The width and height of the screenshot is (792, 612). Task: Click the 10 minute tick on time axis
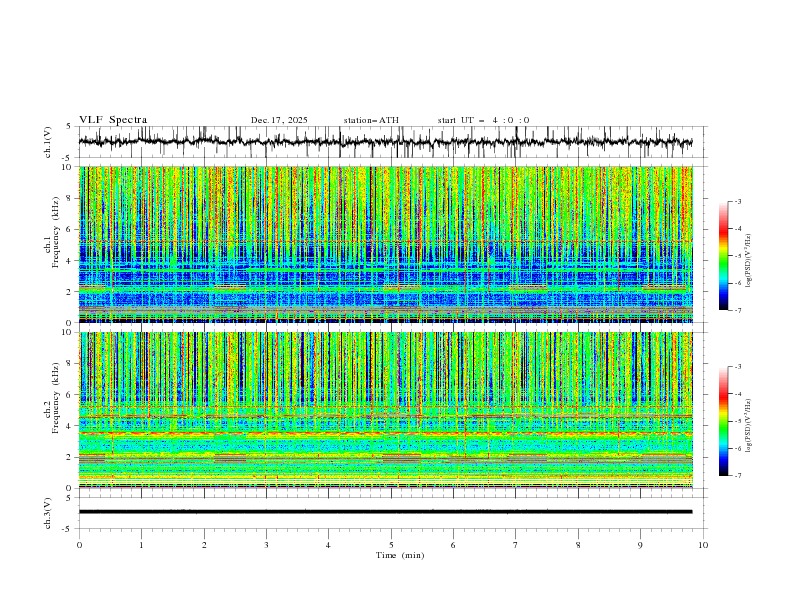coord(703,544)
